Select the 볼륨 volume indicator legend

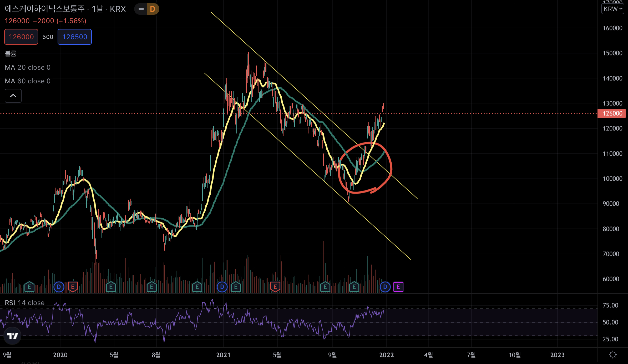[x=11, y=54]
